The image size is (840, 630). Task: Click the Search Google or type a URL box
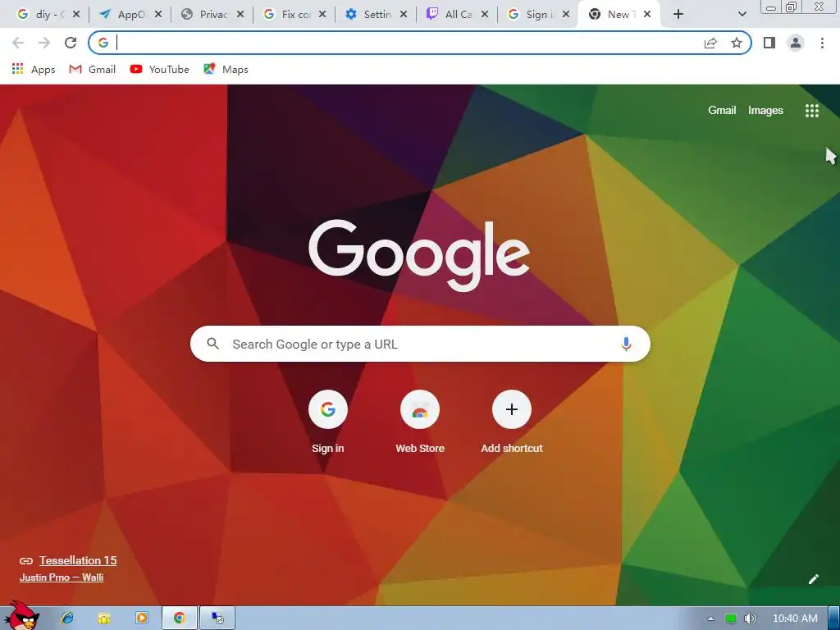420,344
